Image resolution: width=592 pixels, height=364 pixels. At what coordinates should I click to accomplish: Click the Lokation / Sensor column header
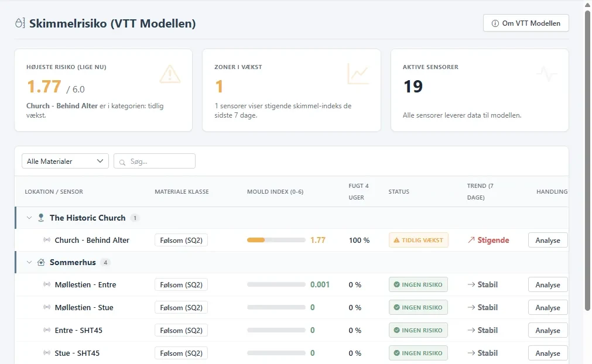[x=54, y=191]
